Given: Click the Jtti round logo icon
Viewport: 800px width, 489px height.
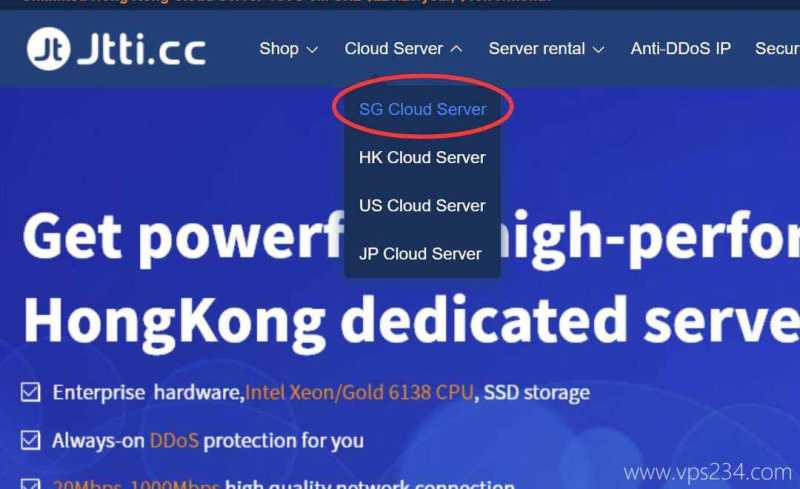Looking at the screenshot, I should point(48,48).
